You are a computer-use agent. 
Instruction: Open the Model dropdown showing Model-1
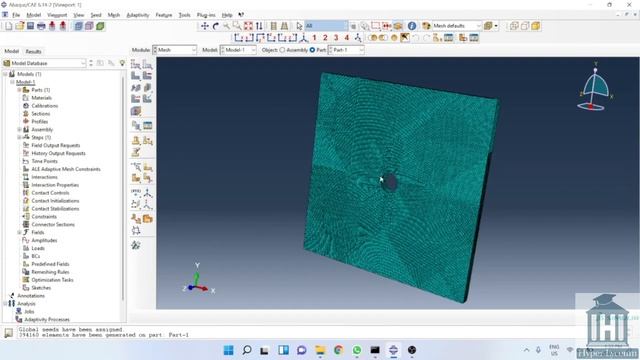[238, 50]
